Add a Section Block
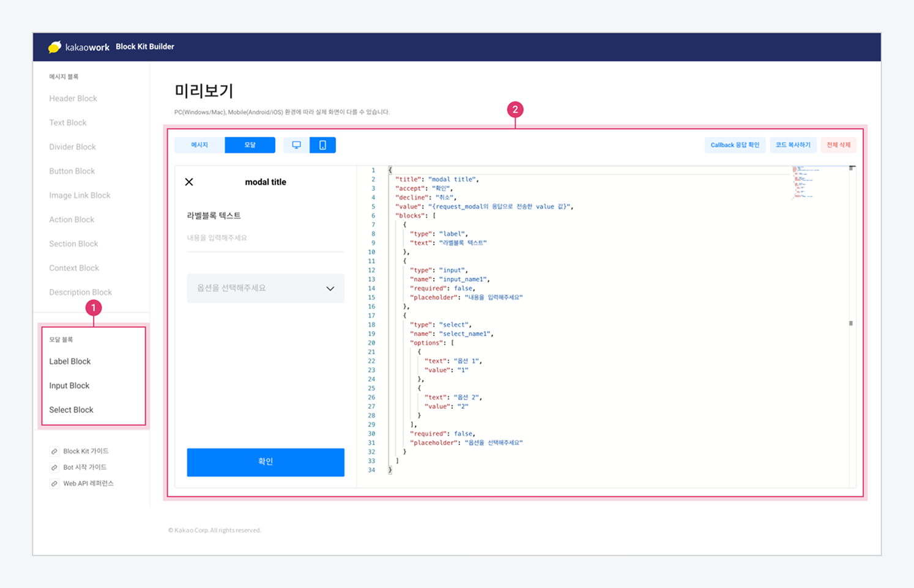 click(73, 244)
